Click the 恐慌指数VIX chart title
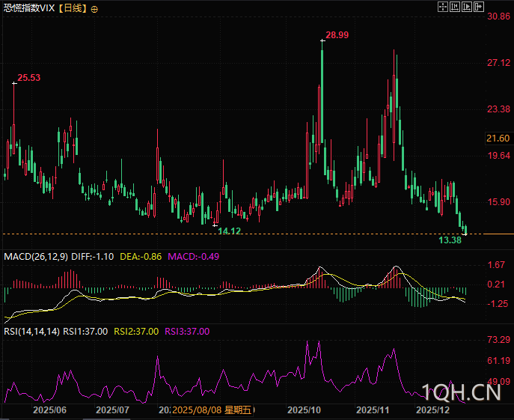Viewport: 514px width, 420px height. point(28,8)
